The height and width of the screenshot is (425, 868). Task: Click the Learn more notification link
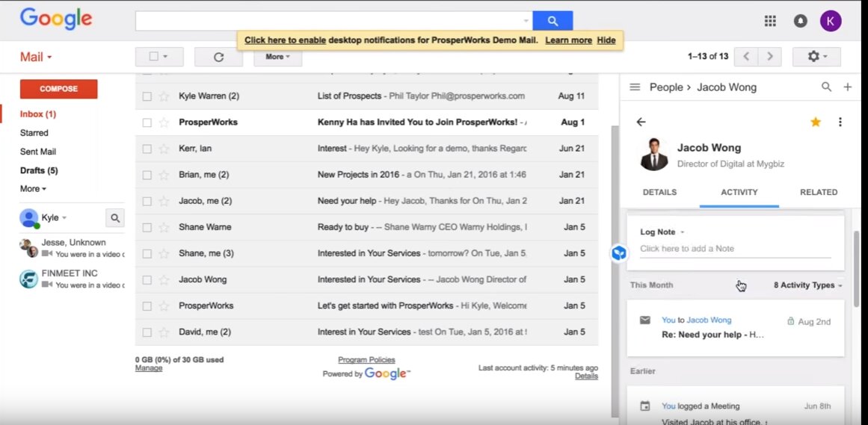[x=568, y=40]
